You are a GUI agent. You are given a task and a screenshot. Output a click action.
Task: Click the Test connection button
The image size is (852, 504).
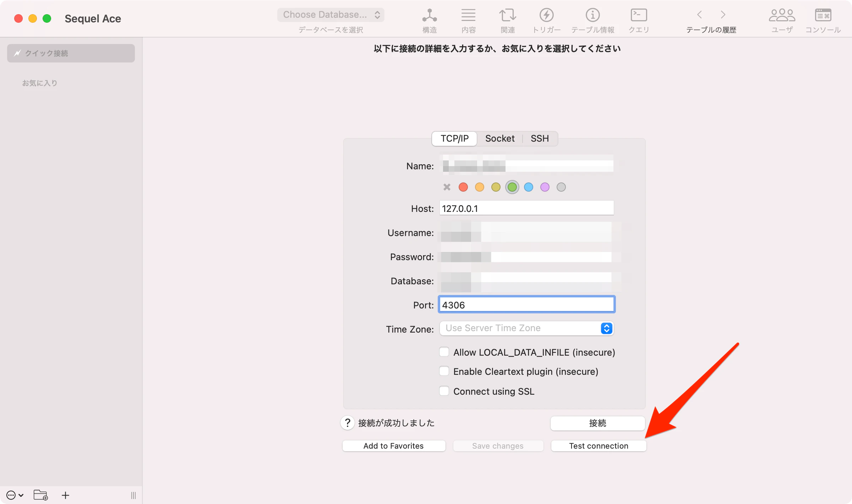click(599, 446)
